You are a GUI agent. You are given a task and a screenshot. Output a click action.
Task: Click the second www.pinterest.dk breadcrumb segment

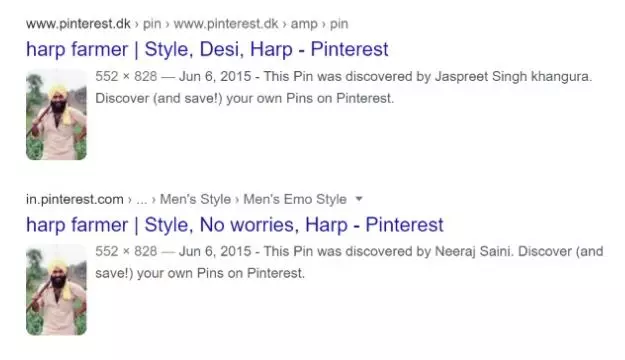pyautogui.click(x=226, y=24)
